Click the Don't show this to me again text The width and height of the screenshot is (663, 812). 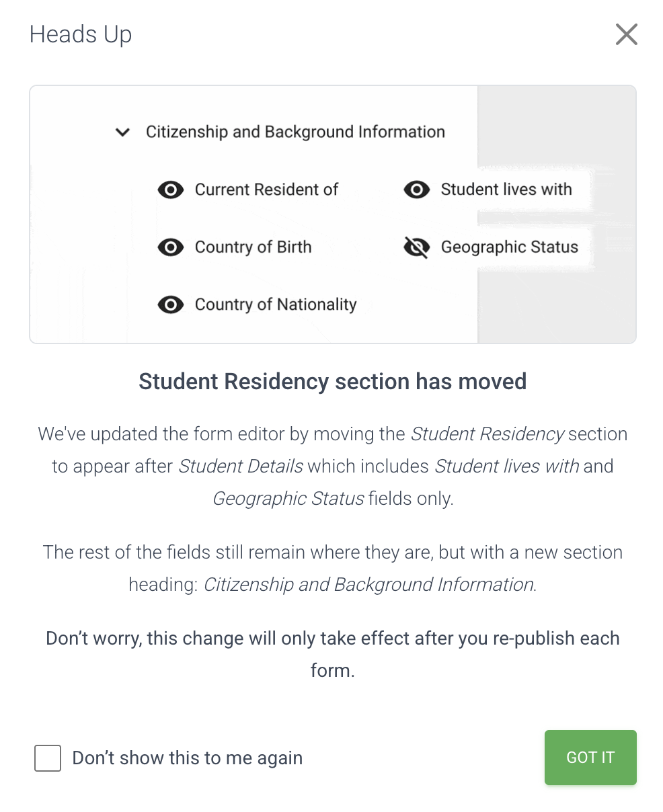tap(188, 758)
